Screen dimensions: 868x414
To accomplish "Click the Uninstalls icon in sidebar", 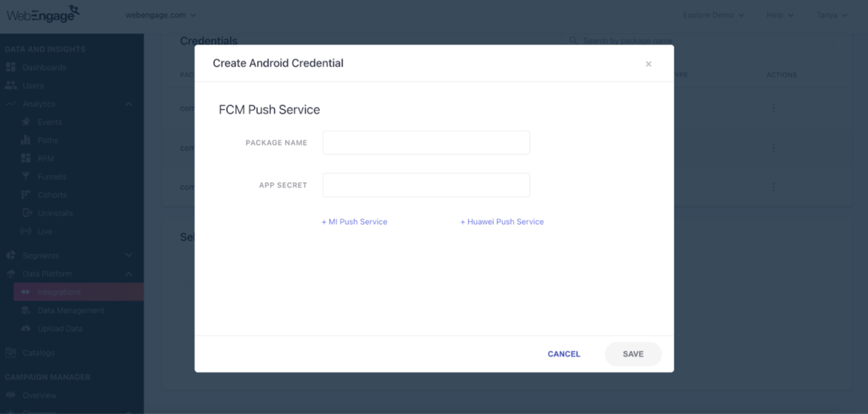I will click(26, 213).
